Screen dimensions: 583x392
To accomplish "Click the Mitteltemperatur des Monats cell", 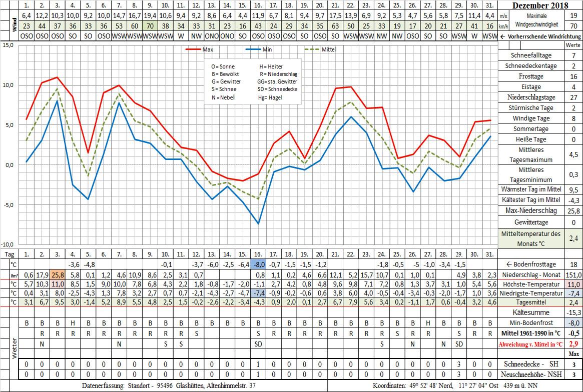I will [530, 237].
